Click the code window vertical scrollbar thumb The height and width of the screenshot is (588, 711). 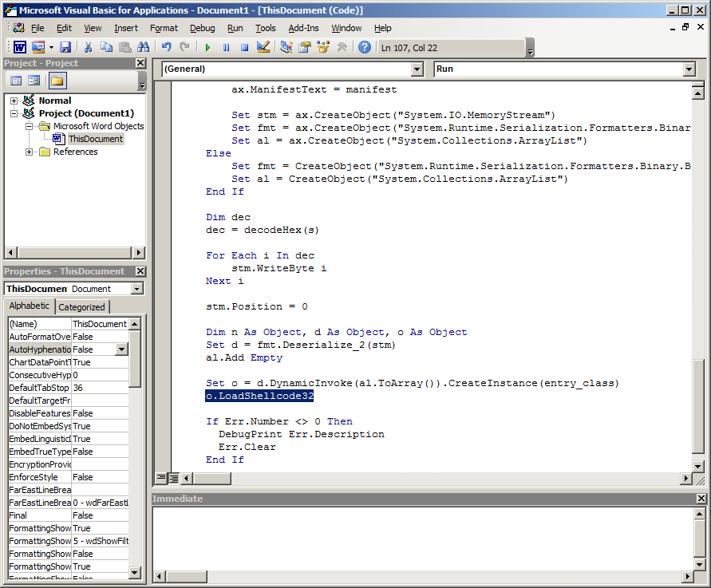698,406
